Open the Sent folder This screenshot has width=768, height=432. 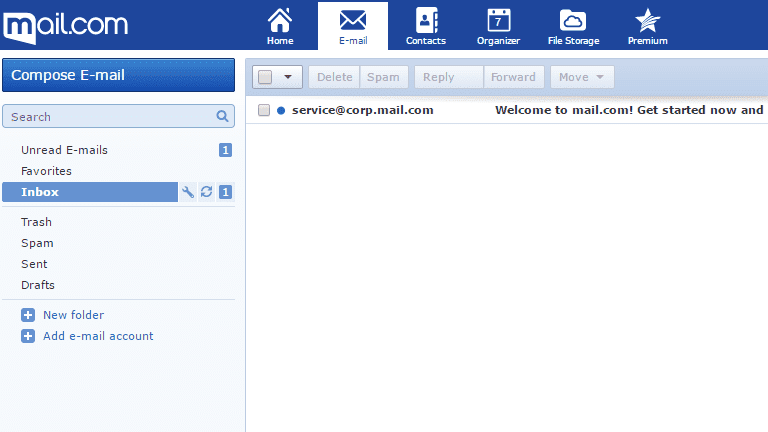pos(34,264)
